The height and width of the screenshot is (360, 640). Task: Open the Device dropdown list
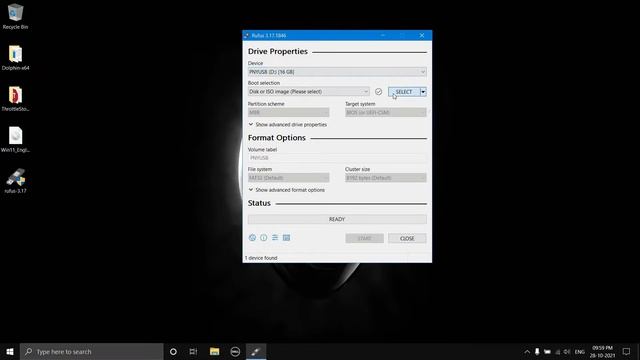coord(337,72)
